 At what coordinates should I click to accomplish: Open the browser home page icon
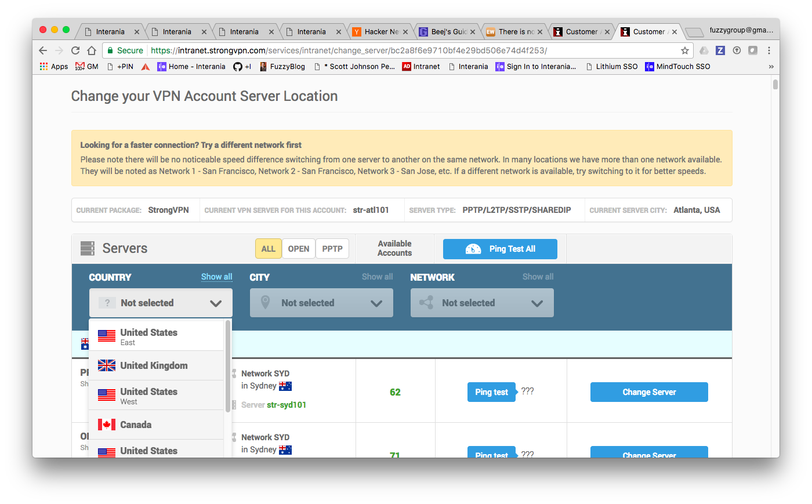91,50
